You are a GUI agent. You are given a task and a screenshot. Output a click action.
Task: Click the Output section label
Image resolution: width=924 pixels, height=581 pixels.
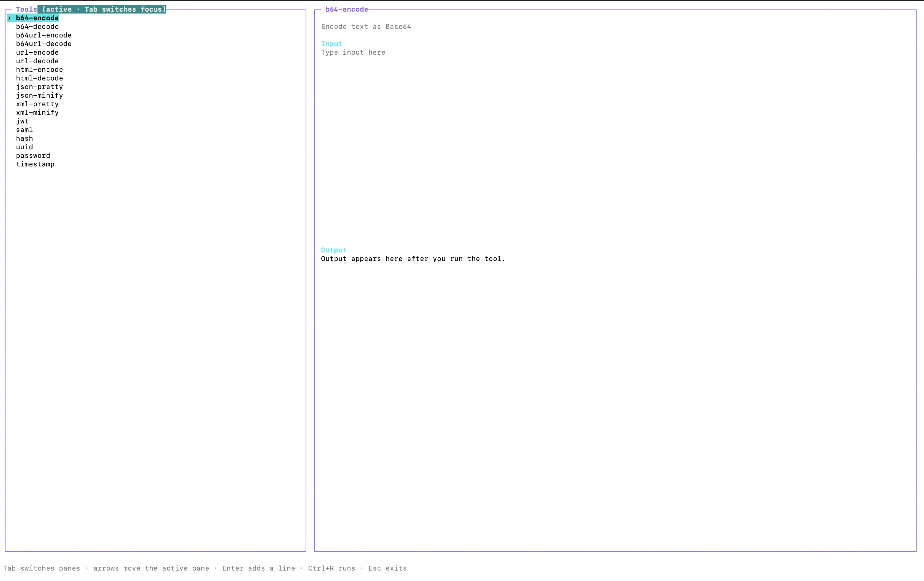333,250
